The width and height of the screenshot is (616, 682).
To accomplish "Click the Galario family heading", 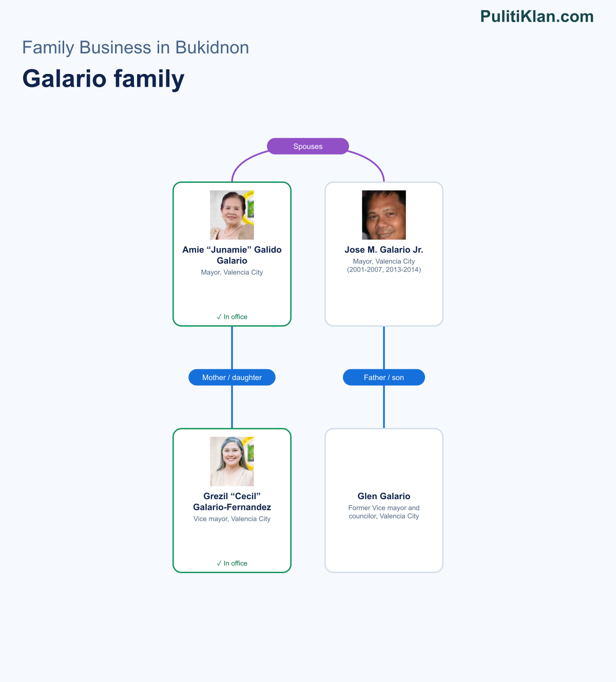I will tap(103, 79).
